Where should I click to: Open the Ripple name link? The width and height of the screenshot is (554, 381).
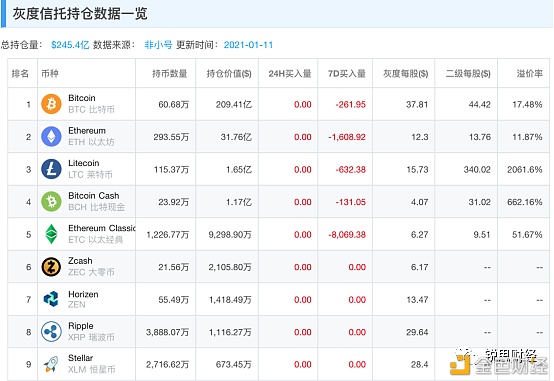(x=81, y=326)
